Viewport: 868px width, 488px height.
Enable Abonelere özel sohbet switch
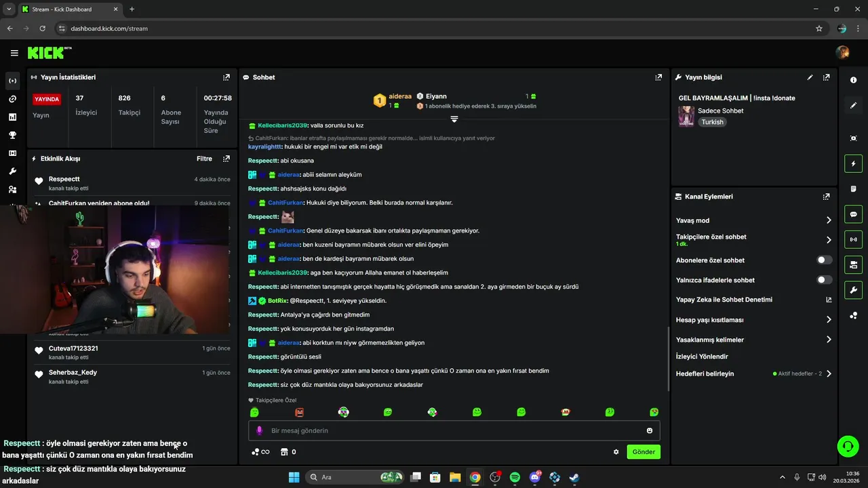[x=824, y=260]
